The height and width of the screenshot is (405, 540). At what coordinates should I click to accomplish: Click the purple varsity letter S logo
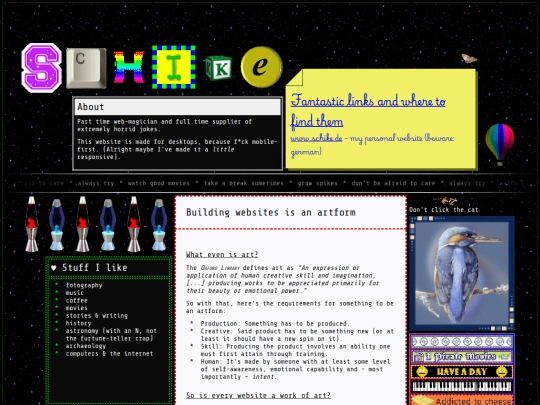42,68
